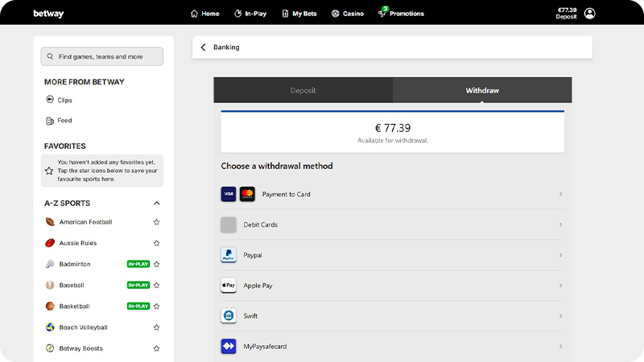The width and height of the screenshot is (644, 362).
Task: Favorite American Football with star
Action: (x=156, y=222)
